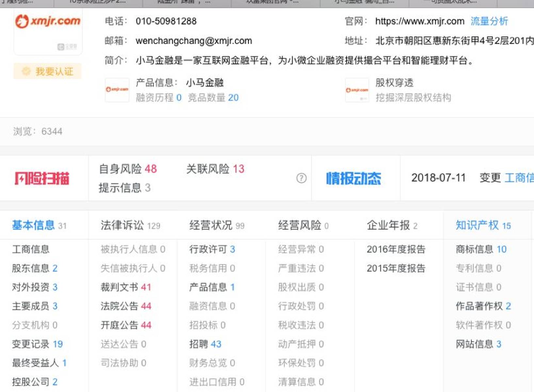The height and width of the screenshot is (392, 534).
Task: Open 主要成员 3 section
Action: point(35,306)
